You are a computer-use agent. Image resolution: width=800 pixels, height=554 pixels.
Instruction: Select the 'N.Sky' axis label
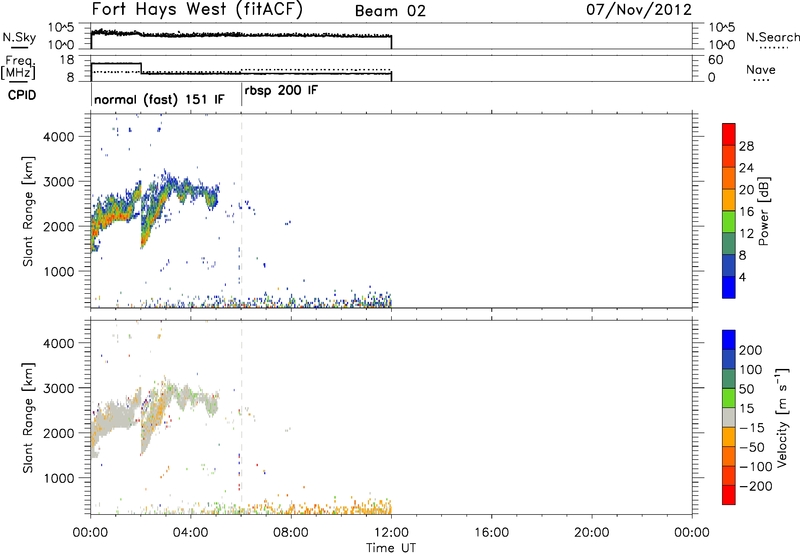click(19, 37)
